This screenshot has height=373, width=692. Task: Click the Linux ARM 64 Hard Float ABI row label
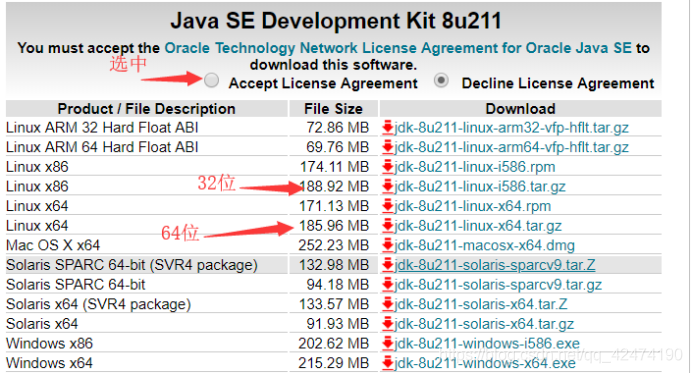pyautogui.click(x=102, y=147)
